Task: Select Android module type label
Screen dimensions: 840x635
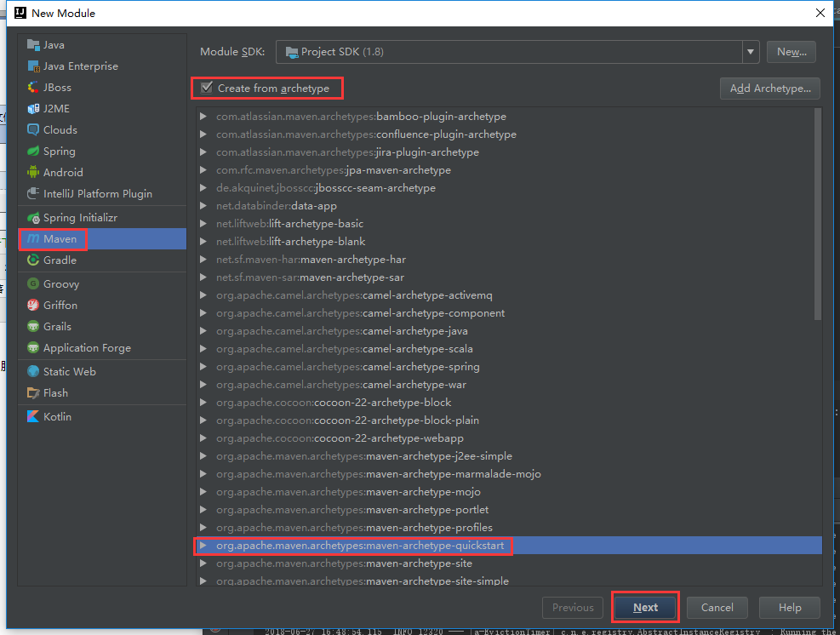Action: 63,173
